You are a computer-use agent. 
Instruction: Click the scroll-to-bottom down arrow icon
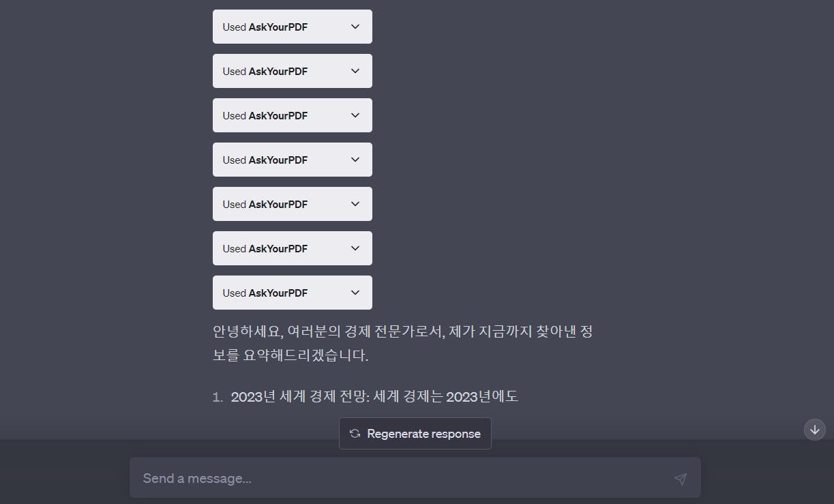815,430
